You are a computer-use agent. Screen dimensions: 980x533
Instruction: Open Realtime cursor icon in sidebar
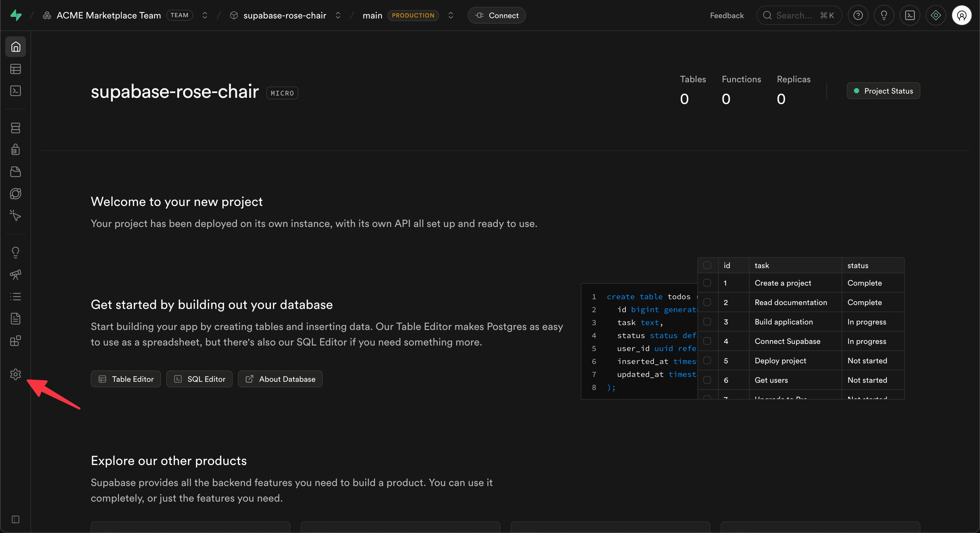[16, 216]
